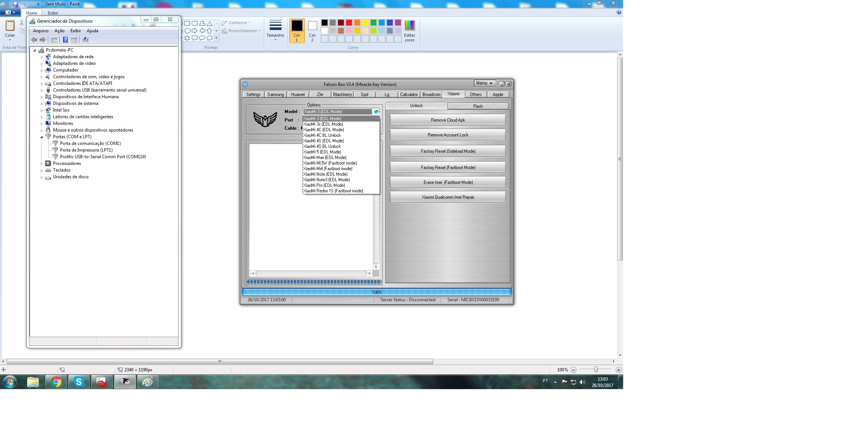Click Falcon Box log horizontal scrollbar
Viewport: 868px width, 441px height.
tap(311, 273)
